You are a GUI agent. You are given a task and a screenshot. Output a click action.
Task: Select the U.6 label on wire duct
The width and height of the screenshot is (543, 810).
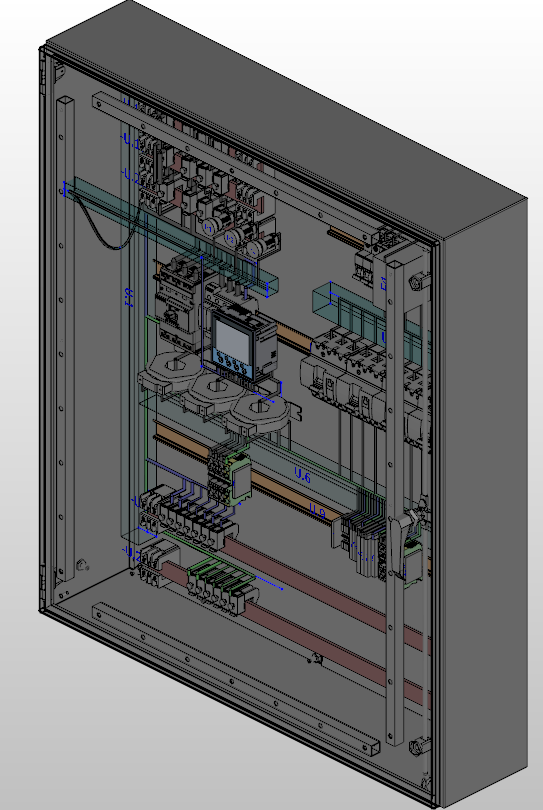[302, 475]
